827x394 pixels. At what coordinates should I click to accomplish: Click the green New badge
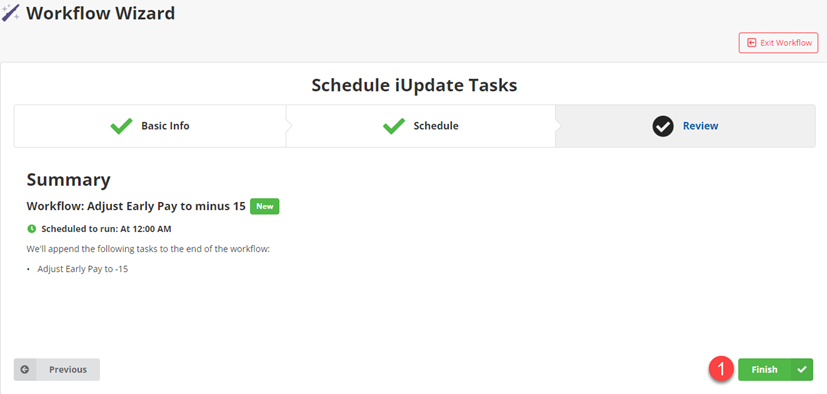265,206
